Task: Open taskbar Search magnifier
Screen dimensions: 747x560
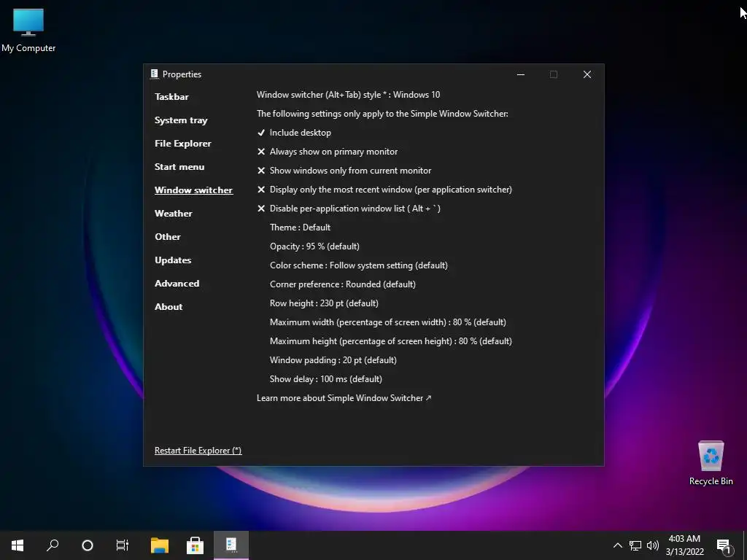Action: [x=53, y=545]
